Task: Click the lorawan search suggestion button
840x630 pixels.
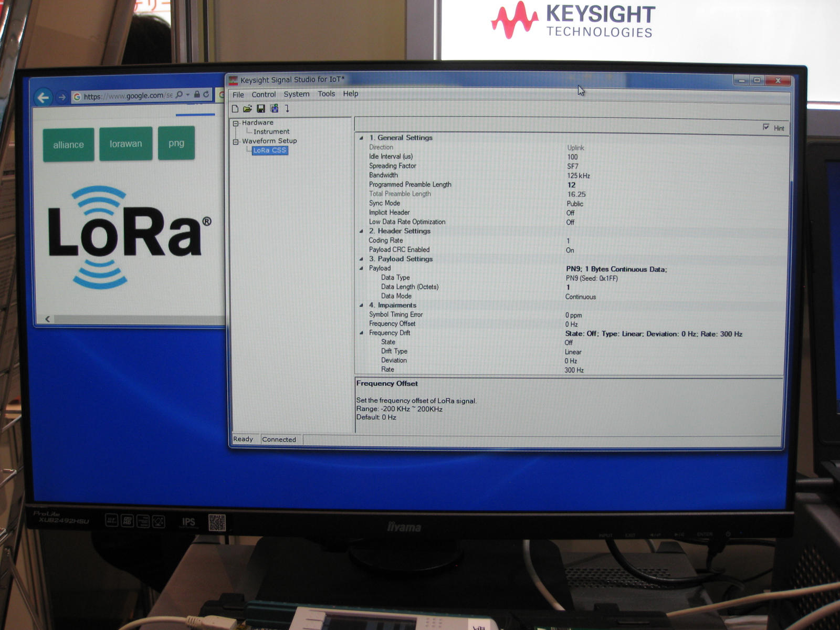Action: point(126,143)
